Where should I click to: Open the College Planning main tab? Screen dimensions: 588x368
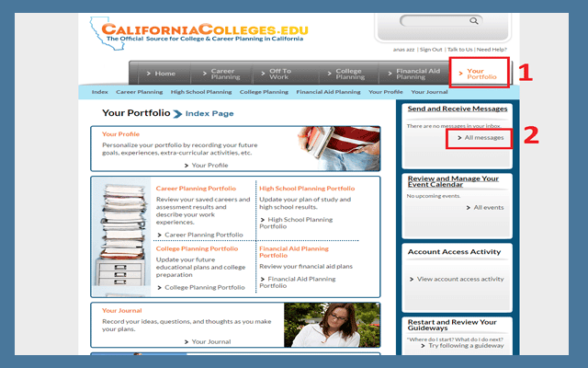point(346,74)
